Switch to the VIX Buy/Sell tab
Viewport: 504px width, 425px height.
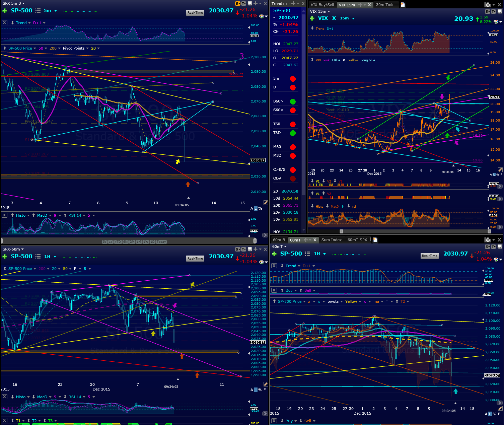click(322, 5)
